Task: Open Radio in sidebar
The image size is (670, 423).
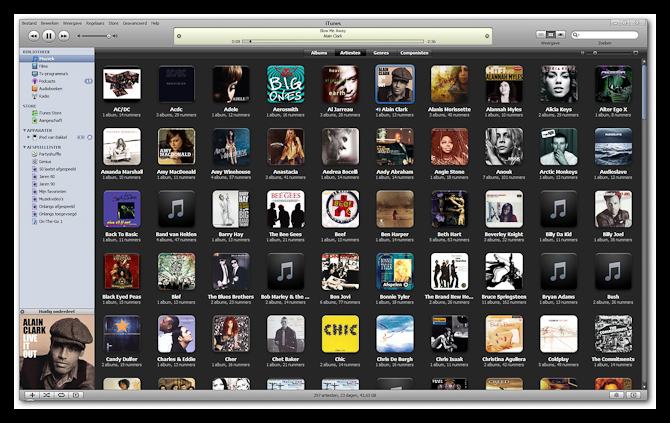Action: [57, 96]
